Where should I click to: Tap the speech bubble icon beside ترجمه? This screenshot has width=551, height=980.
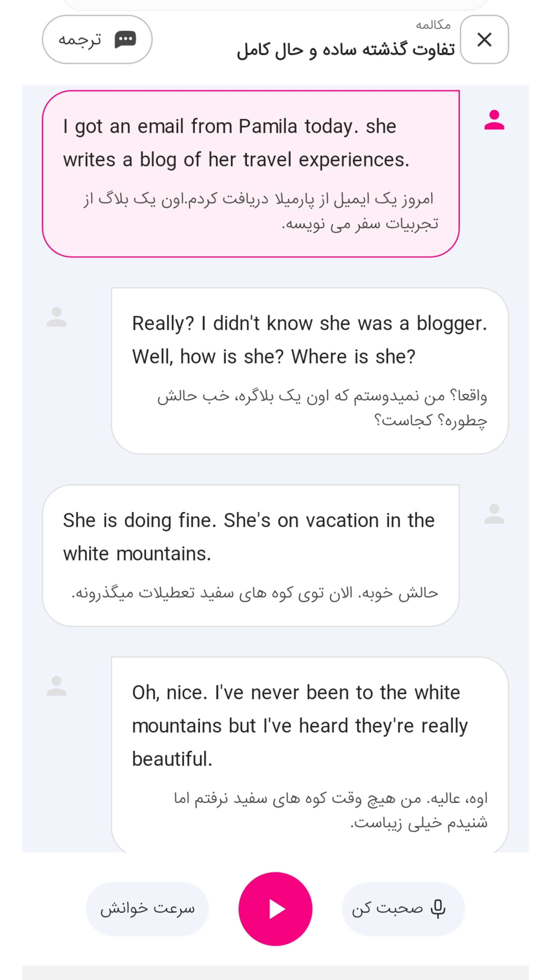tap(125, 40)
